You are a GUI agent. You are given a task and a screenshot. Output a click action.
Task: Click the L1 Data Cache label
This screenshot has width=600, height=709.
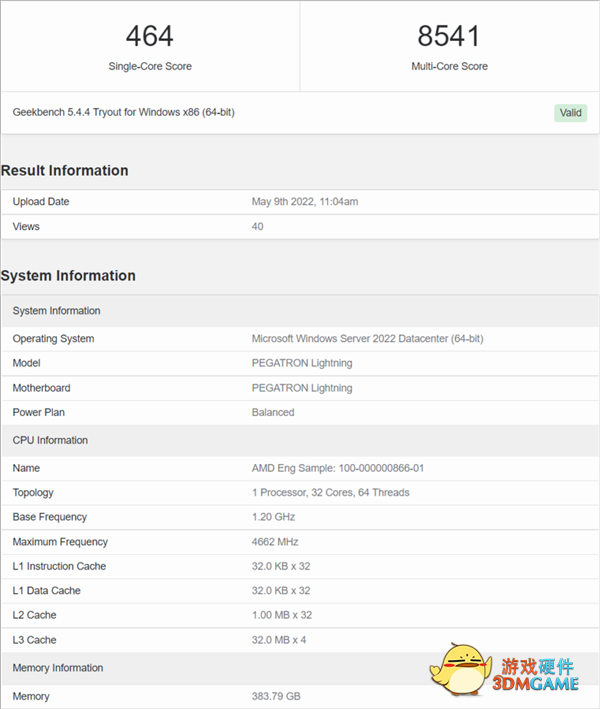[x=47, y=591]
